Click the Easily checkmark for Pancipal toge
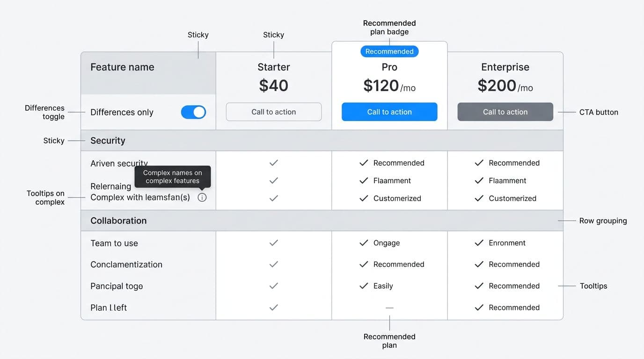This screenshot has height=359, width=644. [364, 286]
